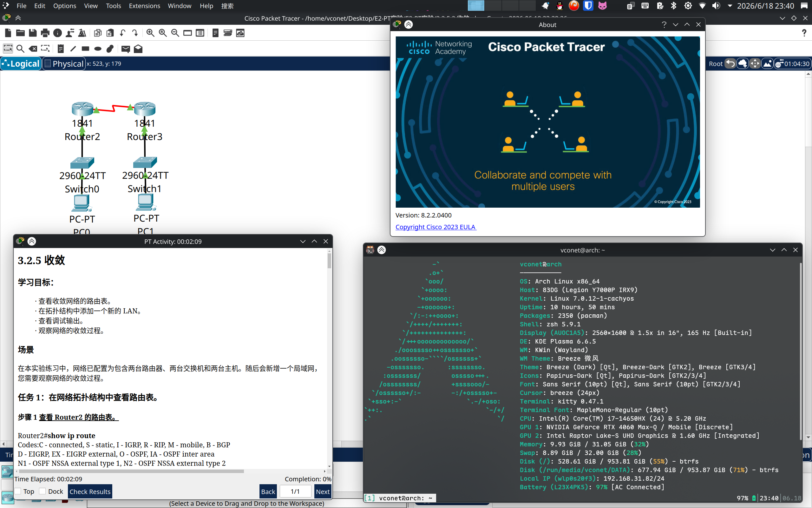Open the Bluetooth tray icon
812x508 pixels.
(x=673, y=6)
